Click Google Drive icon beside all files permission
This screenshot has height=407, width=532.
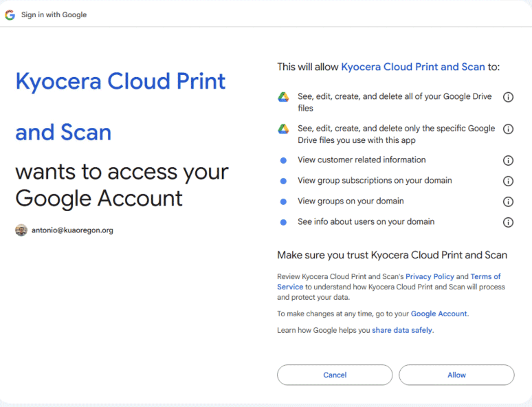click(283, 97)
